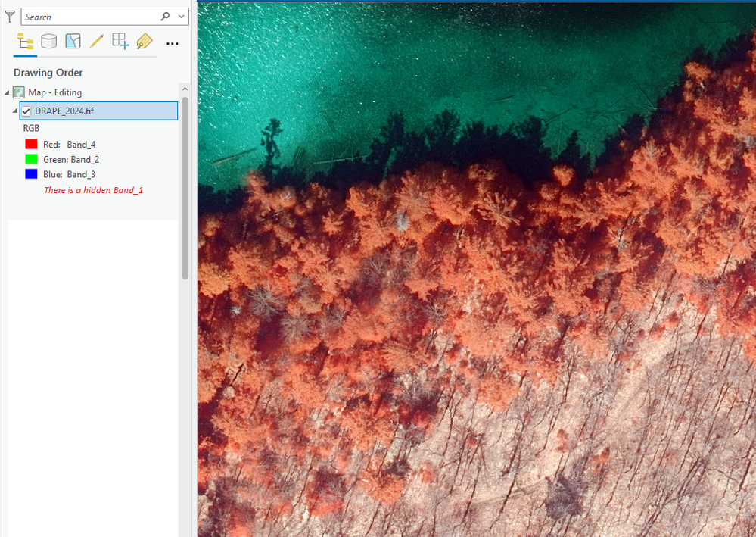Click the Contents pane vertical scrollbar thumb
The image size is (756, 537).
[x=185, y=188]
